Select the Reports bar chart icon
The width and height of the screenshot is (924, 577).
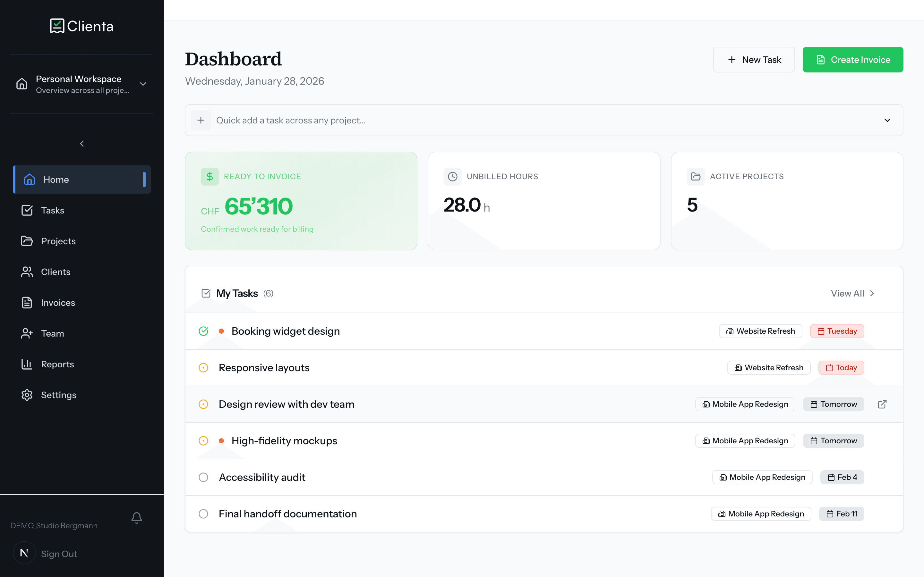point(27,364)
